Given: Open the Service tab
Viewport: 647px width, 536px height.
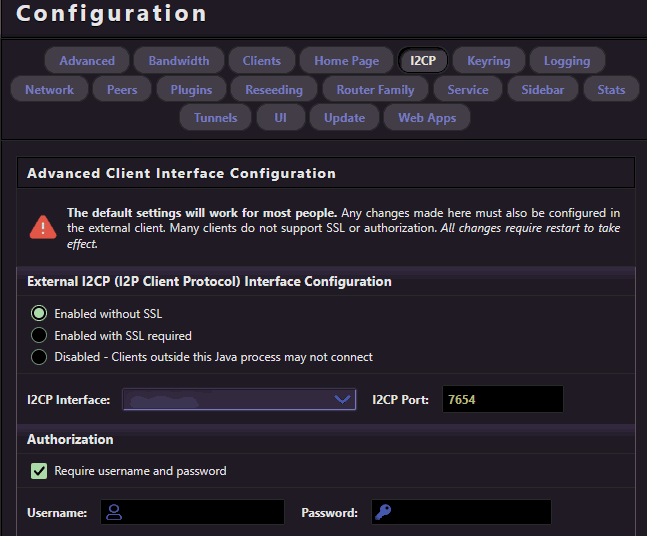Looking at the screenshot, I should coord(468,90).
